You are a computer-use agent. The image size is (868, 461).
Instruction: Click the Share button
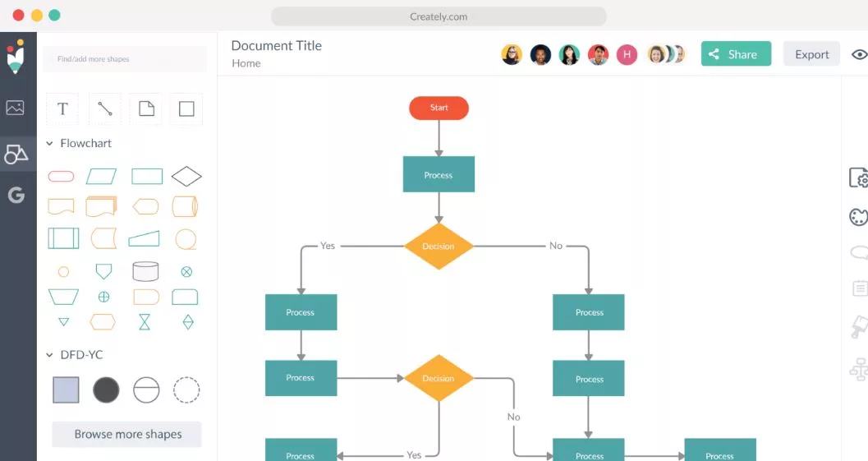click(736, 53)
